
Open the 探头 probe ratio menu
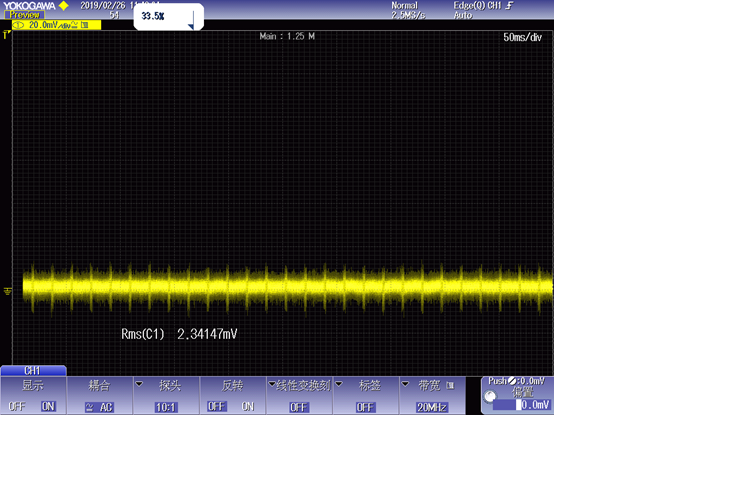tap(166, 396)
